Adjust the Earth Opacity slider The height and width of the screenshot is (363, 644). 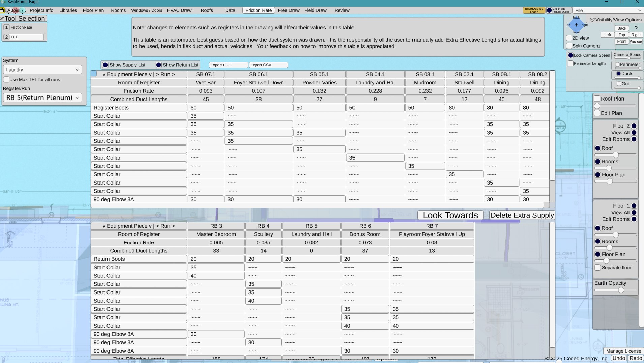621,290
